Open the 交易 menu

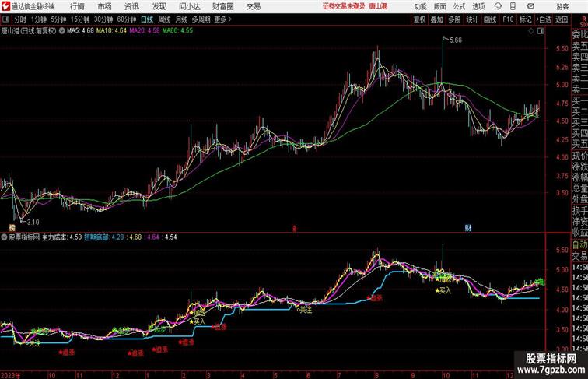pyautogui.click(x=254, y=6)
